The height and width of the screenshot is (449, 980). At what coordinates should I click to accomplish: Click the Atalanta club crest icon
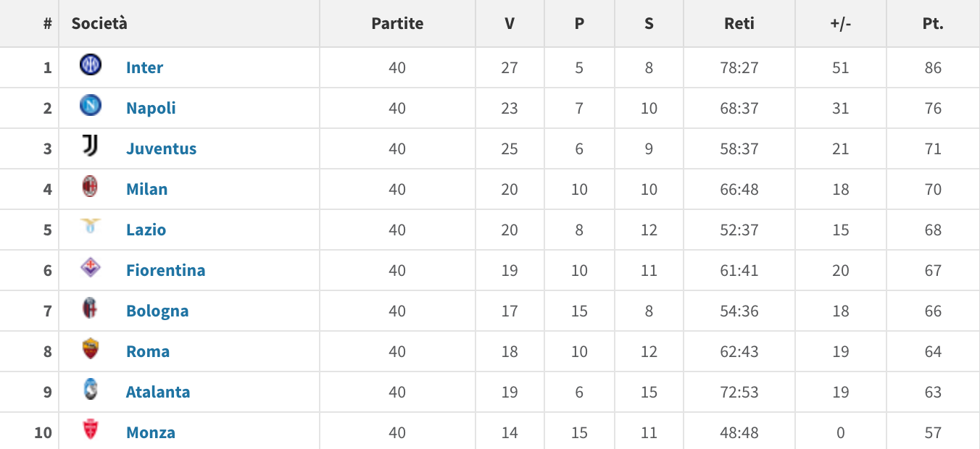tap(91, 390)
